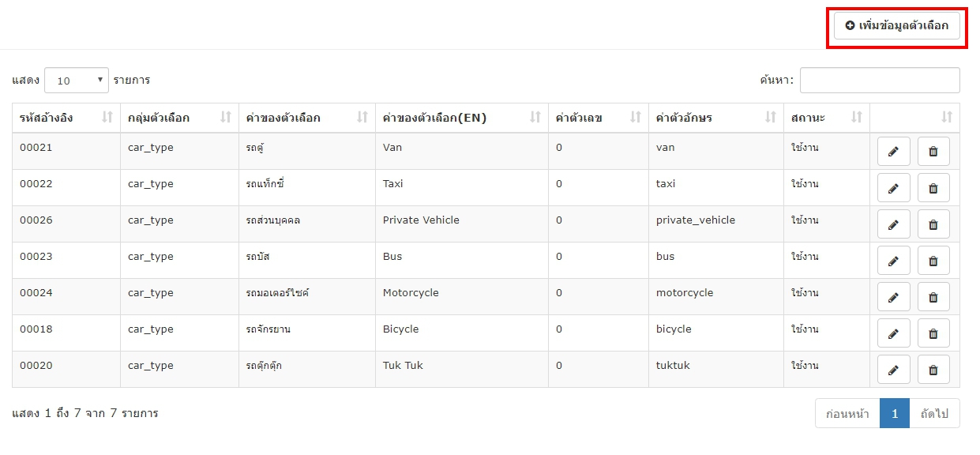
Task: Click the เพิ่มข้อมูลตัวเลือก add button
Action: coord(897,25)
